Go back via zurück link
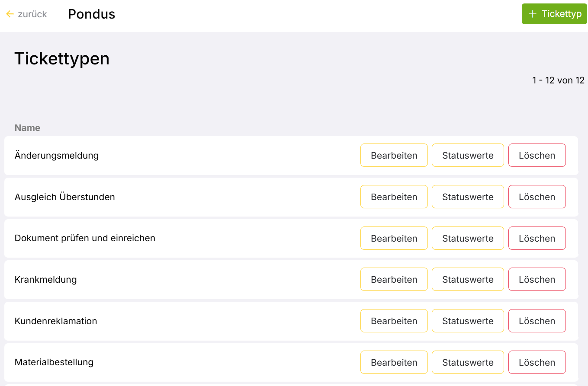The image size is (588, 386). click(x=32, y=14)
